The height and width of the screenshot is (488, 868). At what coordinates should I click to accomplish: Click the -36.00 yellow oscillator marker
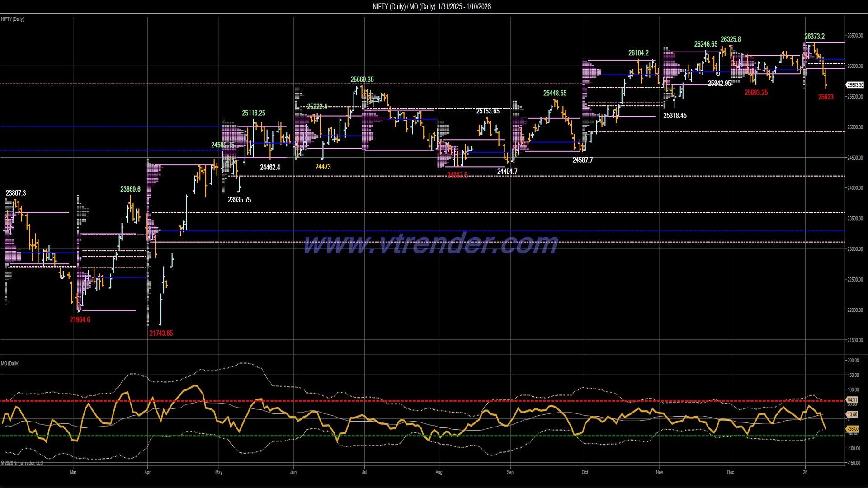pos(853,429)
